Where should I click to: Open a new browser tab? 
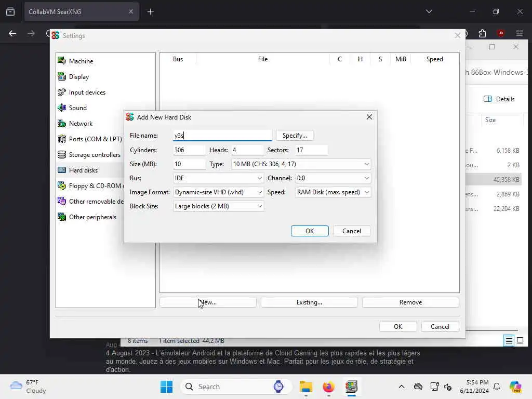(x=150, y=12)
